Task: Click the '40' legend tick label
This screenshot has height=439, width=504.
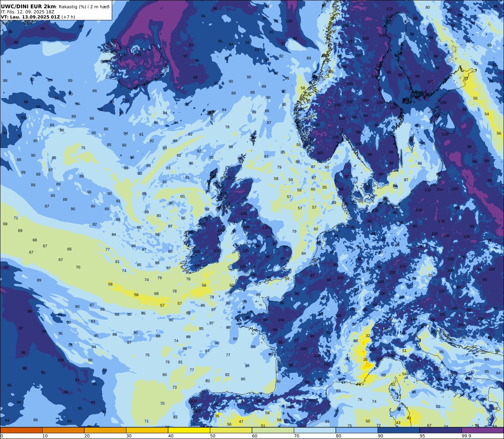Action: point(171,436)
